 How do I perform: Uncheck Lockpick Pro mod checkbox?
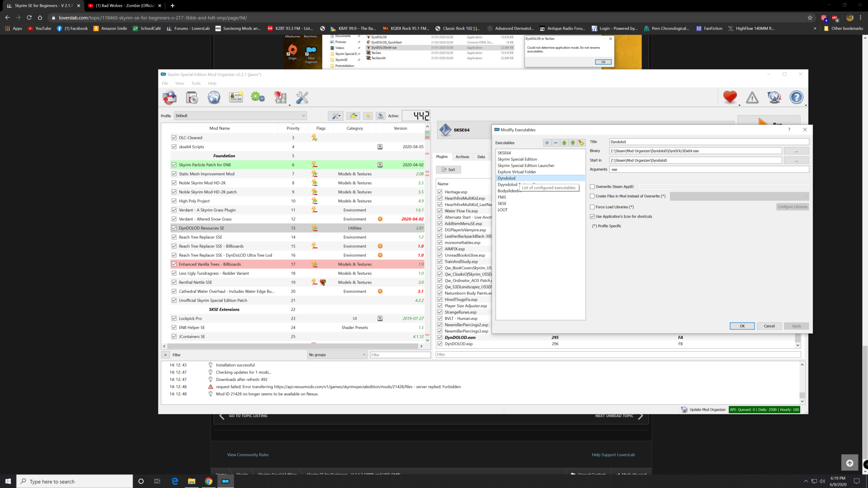(174, 319)
